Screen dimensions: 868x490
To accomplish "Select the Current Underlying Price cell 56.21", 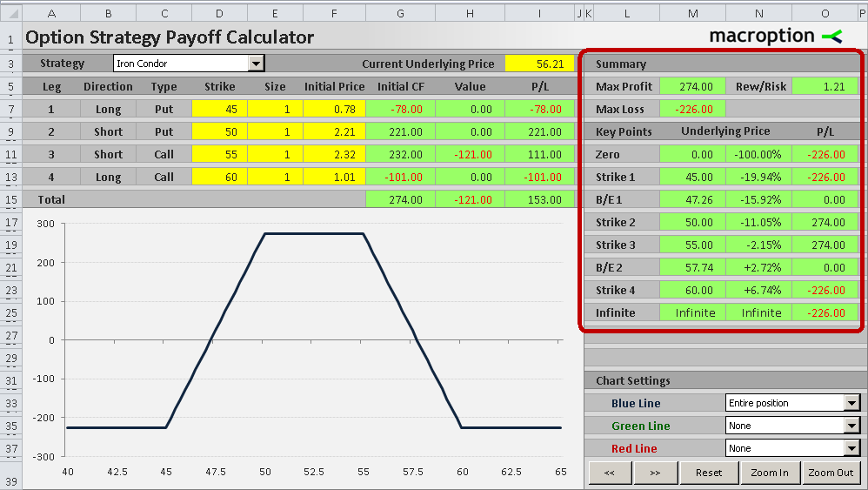I will (540, 64).
